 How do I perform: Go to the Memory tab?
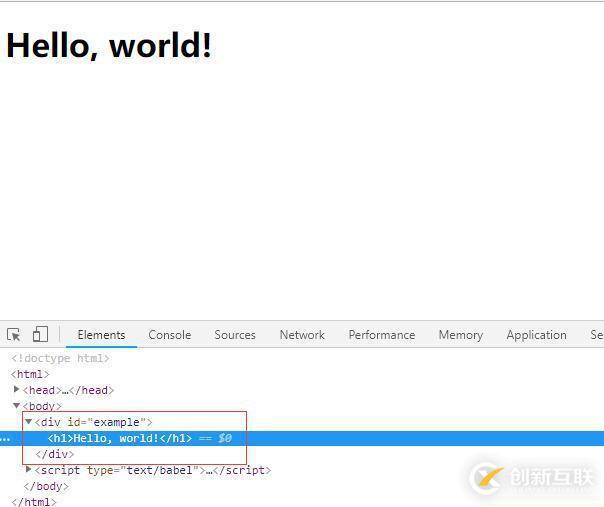pos(461,335)
